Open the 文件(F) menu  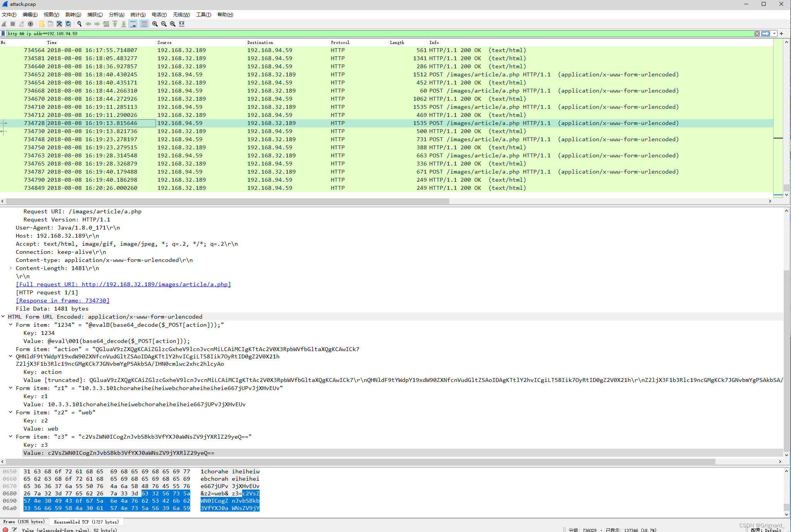click(x=9, y=15)
